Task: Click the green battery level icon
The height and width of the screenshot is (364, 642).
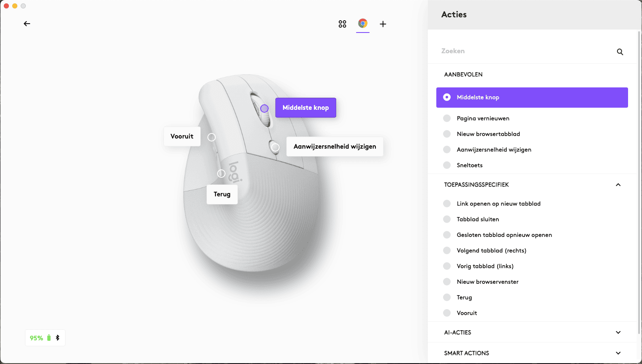Action: [x=49, y=338]
